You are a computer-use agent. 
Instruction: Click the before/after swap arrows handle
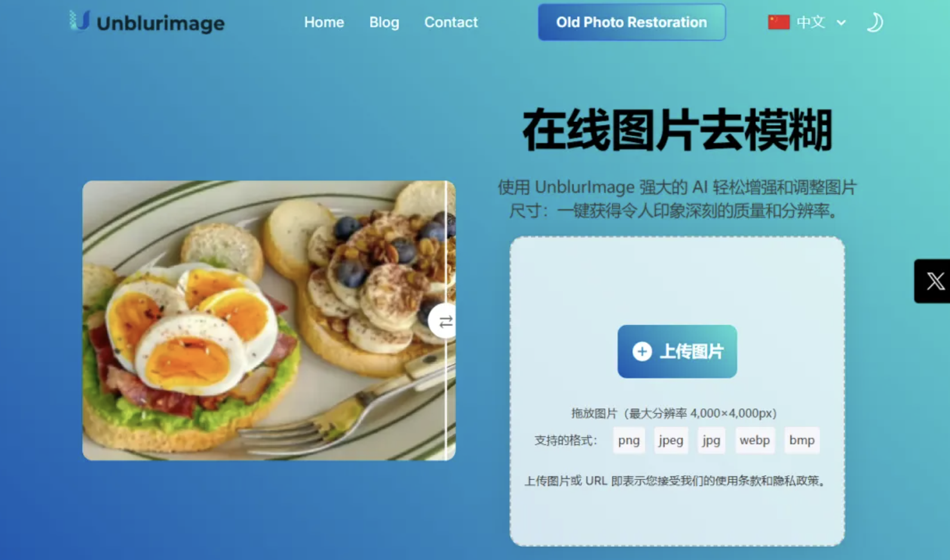pos(443,321)
